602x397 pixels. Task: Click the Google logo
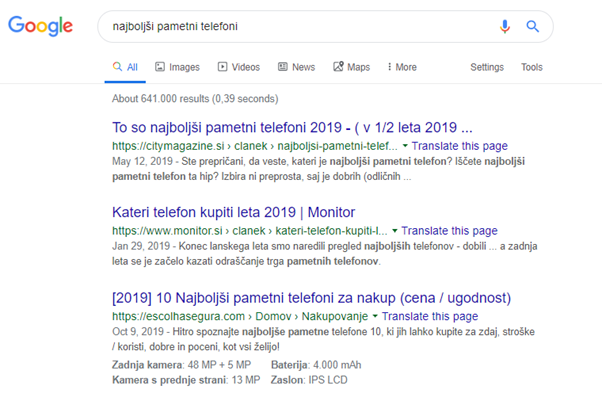click(40, 26)
